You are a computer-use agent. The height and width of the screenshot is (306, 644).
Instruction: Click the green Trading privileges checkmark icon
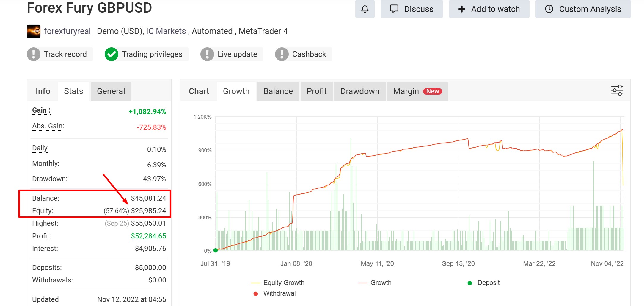111,54
